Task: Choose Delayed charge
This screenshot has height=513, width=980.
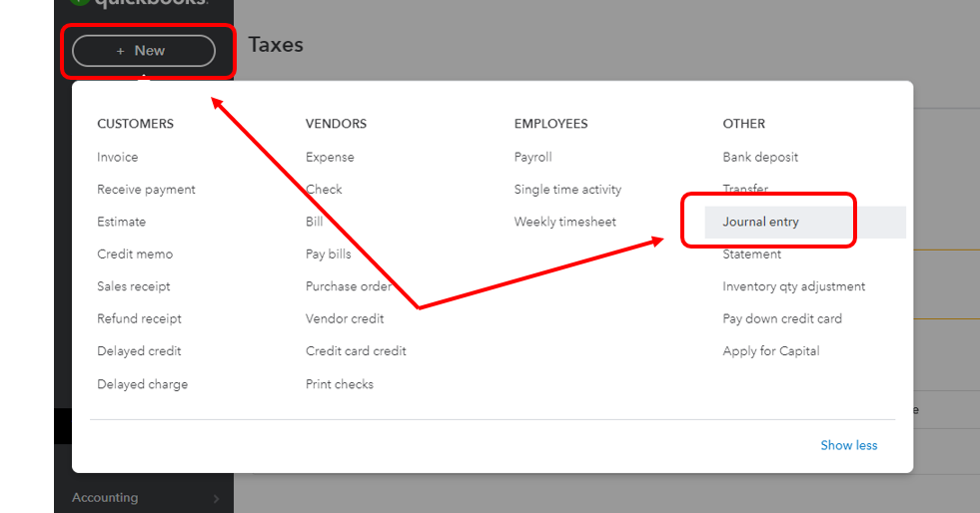Action: click(x=143, y=384)
